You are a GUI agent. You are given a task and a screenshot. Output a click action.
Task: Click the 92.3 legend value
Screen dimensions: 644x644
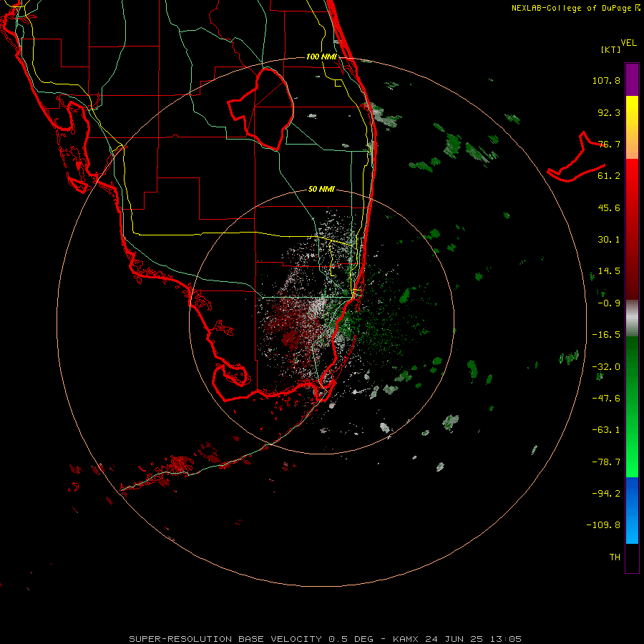pyautogui.click(x=609, y=112)
